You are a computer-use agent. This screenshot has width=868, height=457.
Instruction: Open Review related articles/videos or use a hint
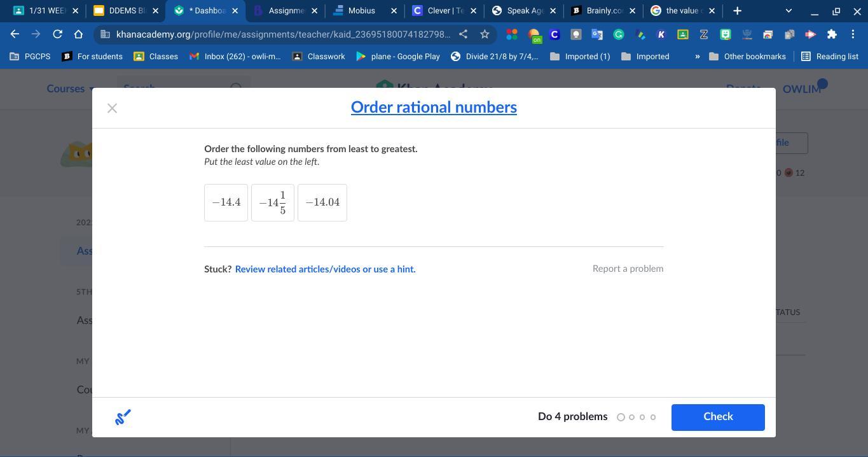tap(325, 269)
